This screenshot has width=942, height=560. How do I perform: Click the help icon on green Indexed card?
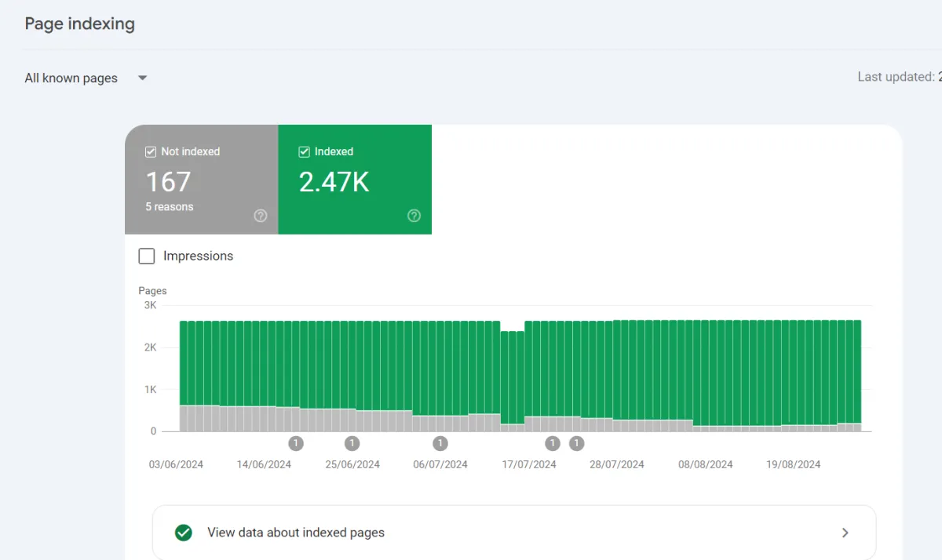(x=414, y=216)
